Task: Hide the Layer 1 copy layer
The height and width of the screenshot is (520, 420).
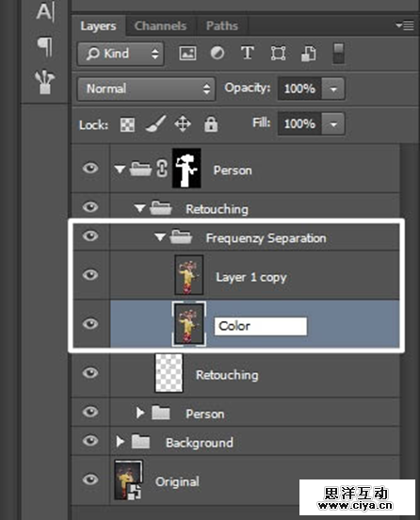Action: 90,275
